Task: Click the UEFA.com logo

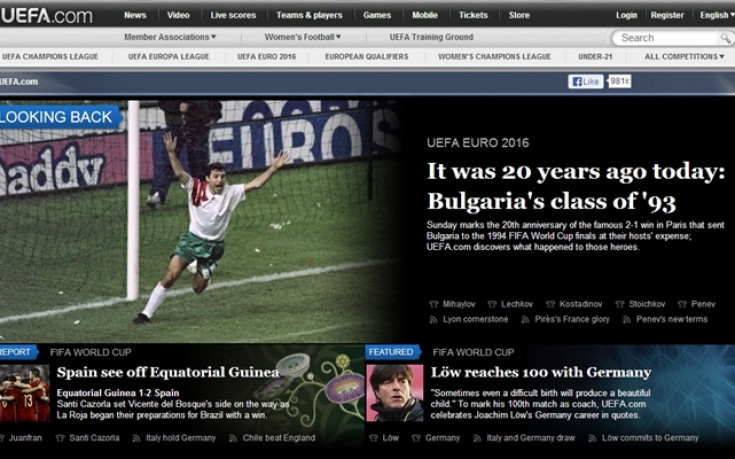Action: (46, 15)
